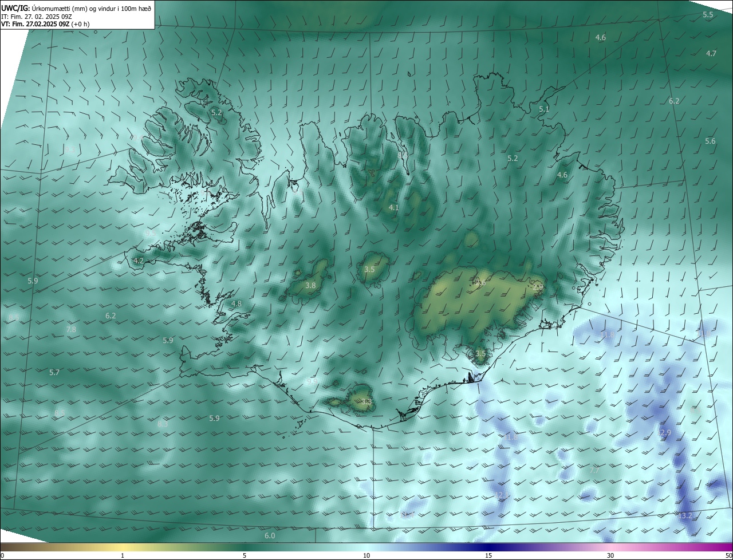Pick the color scale tick labeled 30

(610, 555)
